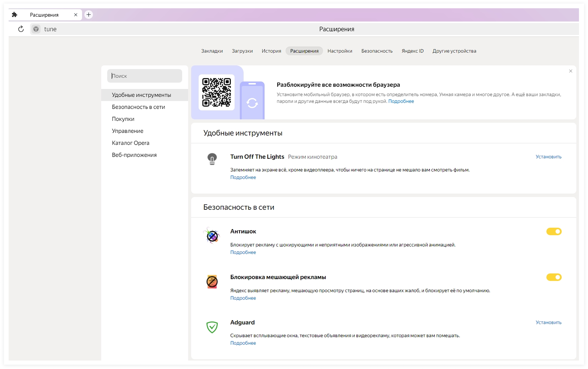Toggle the Антишок switch off
The height and width of the screenshot is (369, 588).
[x=554, y=231]
